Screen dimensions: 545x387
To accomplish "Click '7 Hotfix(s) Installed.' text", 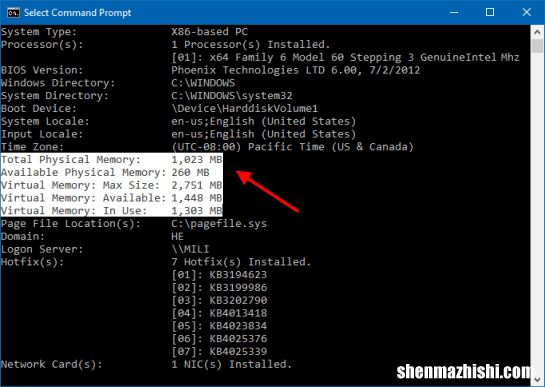I will (241, 262).
